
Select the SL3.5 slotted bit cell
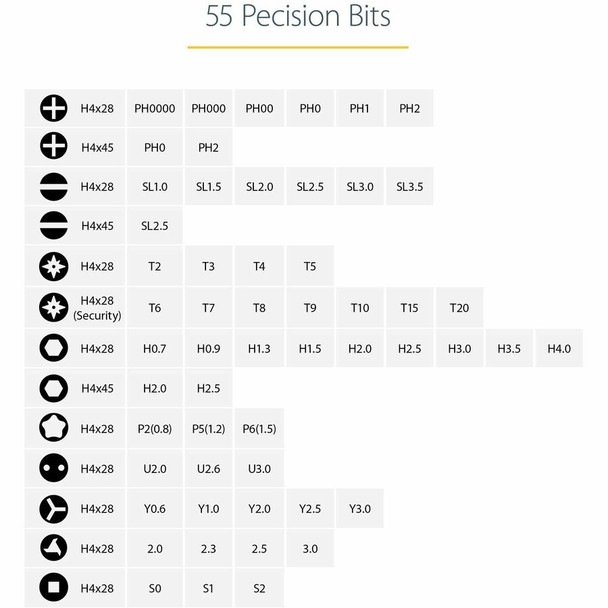click(x=409, y=187)
